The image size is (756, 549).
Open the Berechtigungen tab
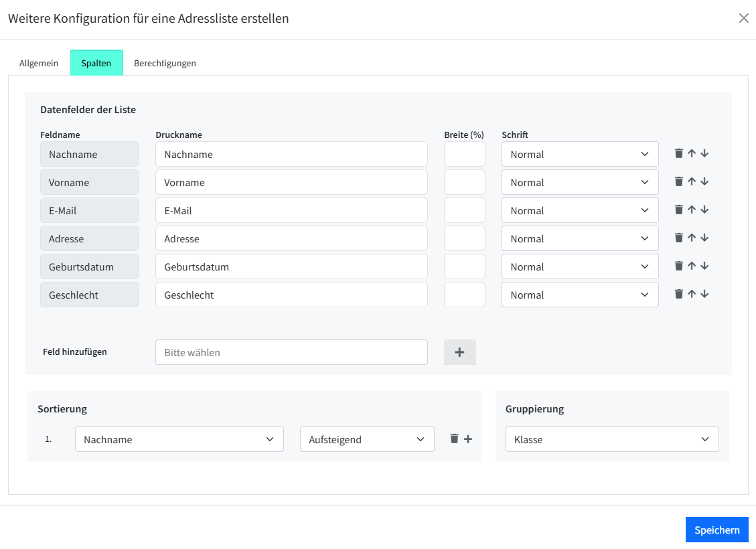165,64
